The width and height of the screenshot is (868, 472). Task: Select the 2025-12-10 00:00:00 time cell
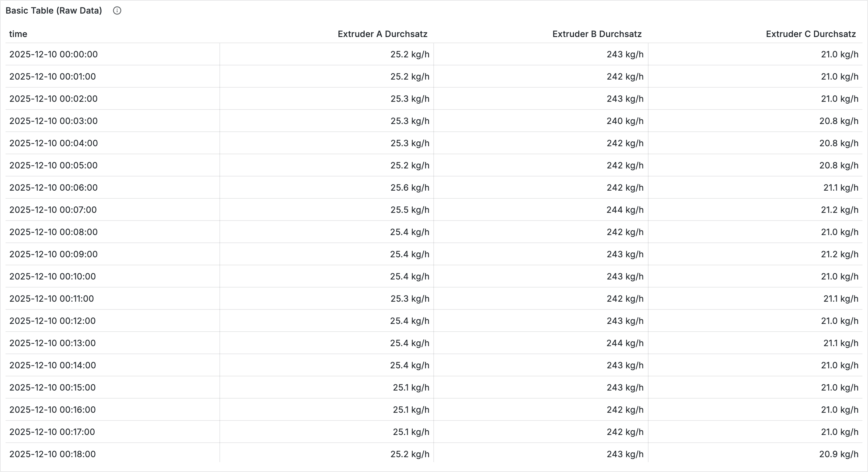coord(54,54)
